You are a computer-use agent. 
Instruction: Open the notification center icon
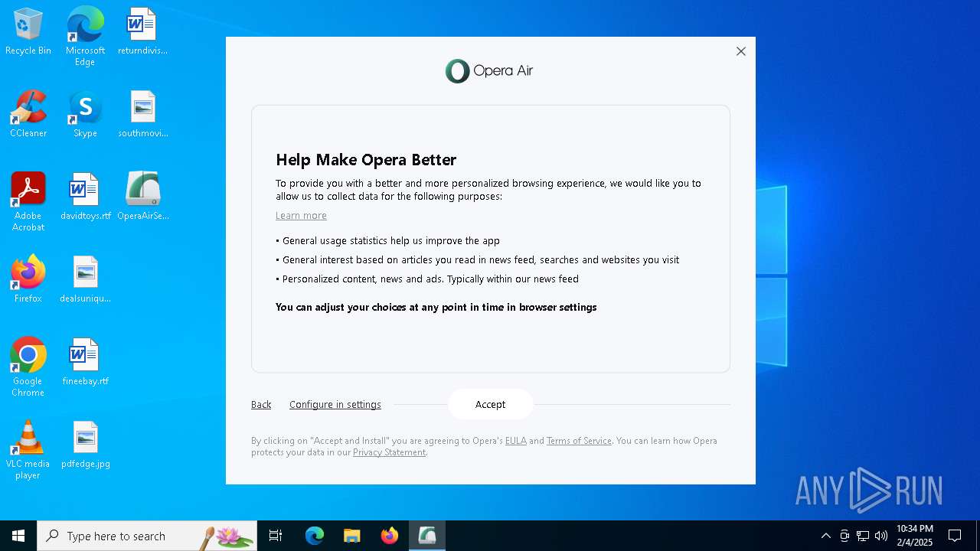955,536
